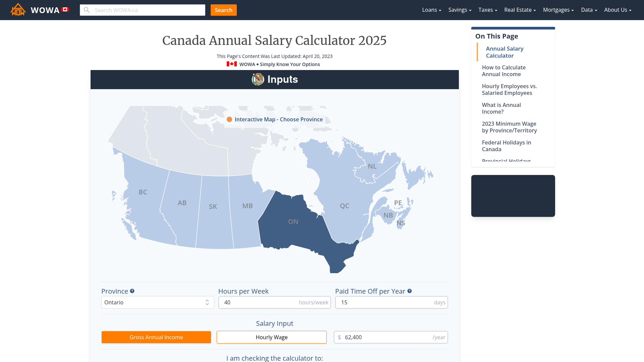Click the calculator icon in Inputs header
644x362 pixels.
click(258, 79)
